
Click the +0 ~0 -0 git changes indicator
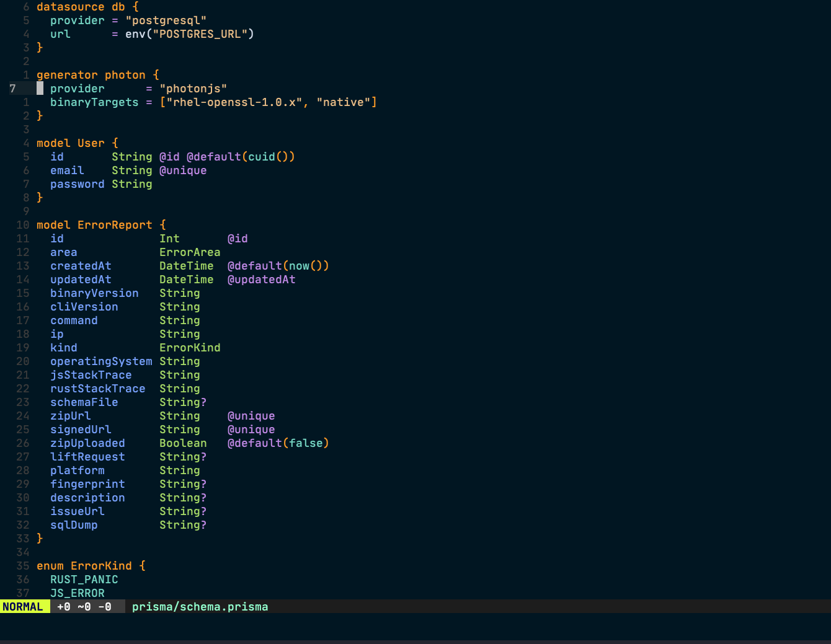(84, 607)
